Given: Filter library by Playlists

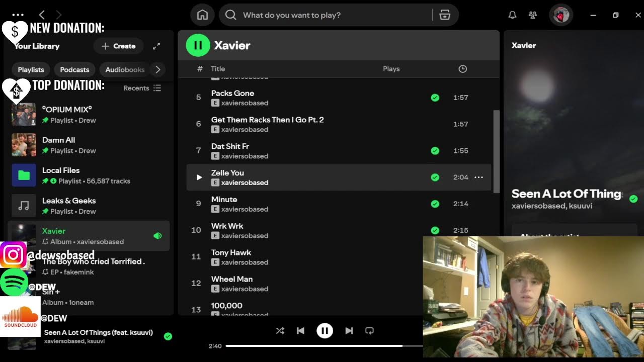Looking at the screenshot, I should [31, 70].
